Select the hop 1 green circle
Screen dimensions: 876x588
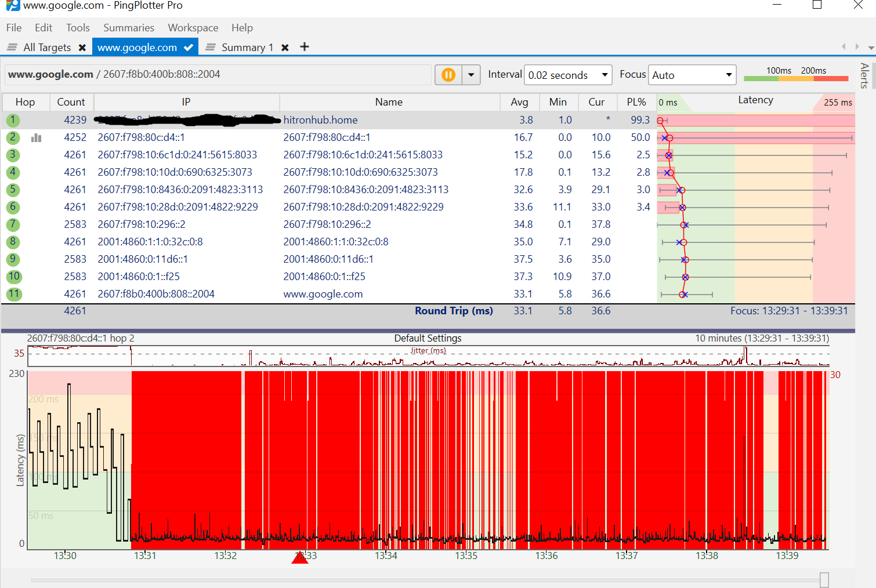[x=13, y=120]
